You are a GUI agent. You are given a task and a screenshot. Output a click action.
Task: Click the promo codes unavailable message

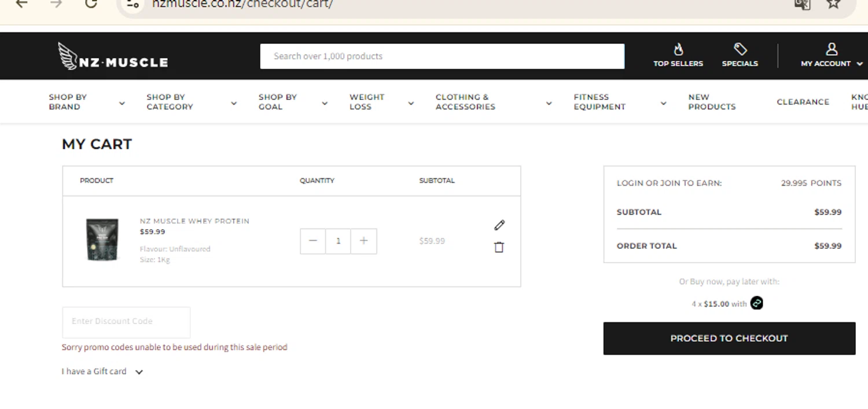tap(175, 347)
